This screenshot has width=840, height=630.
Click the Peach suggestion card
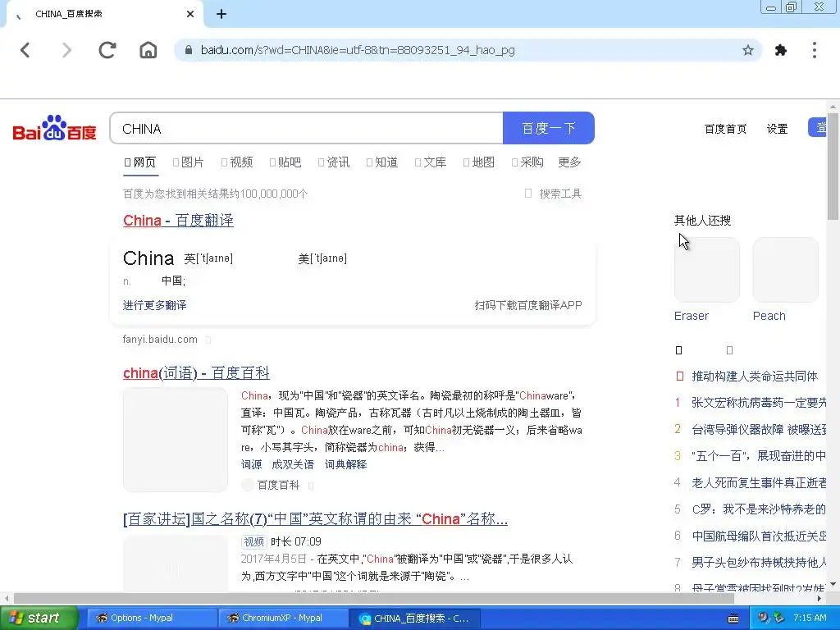click(786, 280)
